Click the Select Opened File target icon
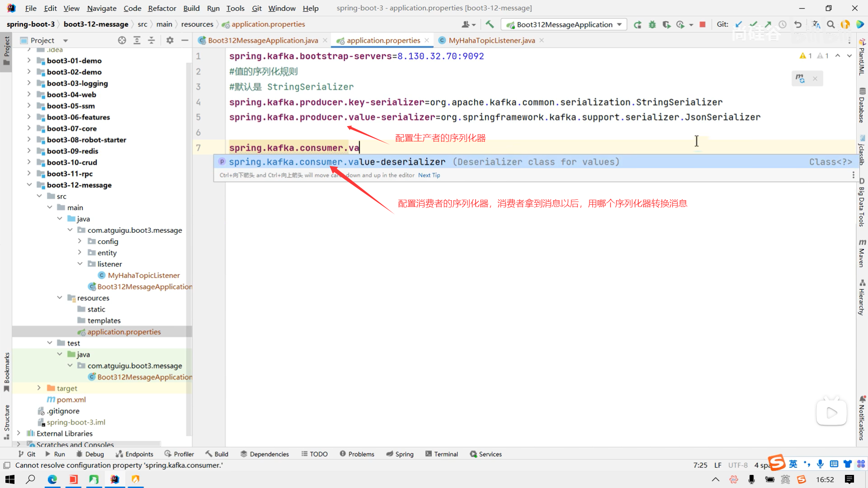This screenshot has width=868, height=488. click(122, 40)
